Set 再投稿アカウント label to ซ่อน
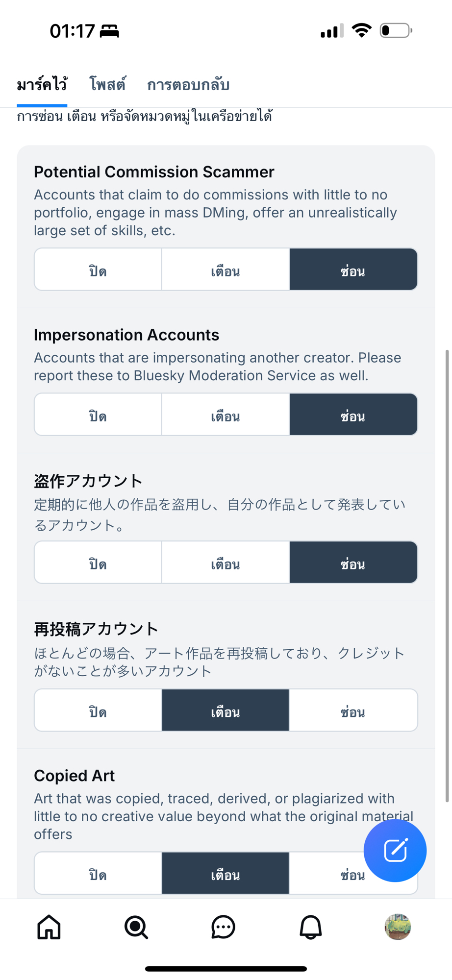Image resolution: width=452 pixels, height=980 pixels. click(353, 710)
